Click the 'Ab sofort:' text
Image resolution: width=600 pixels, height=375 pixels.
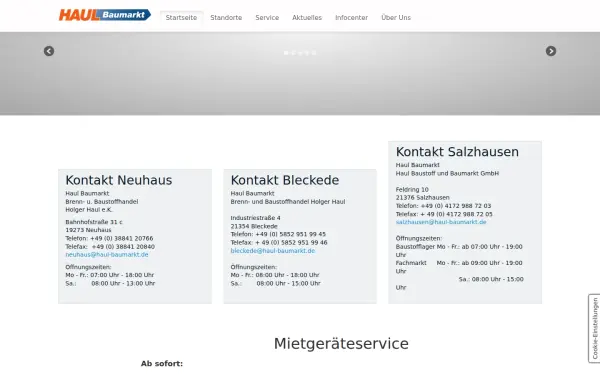pyautogui.click(x=162, y=364)
